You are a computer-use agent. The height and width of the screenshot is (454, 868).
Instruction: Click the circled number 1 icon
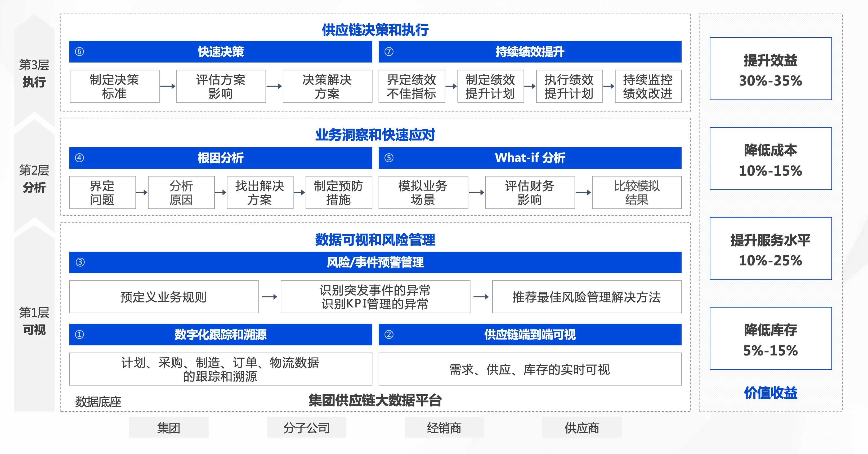[x=79, y=334]
